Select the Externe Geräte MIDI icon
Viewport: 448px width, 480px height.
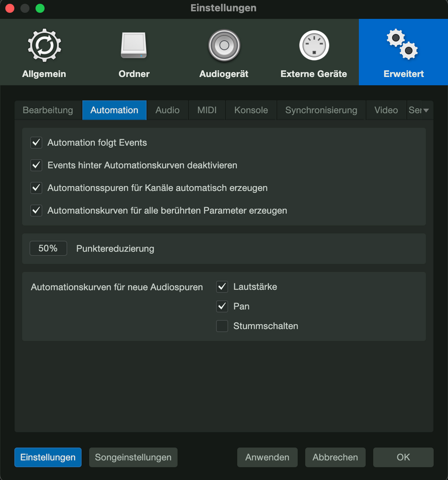coord(313,45)
